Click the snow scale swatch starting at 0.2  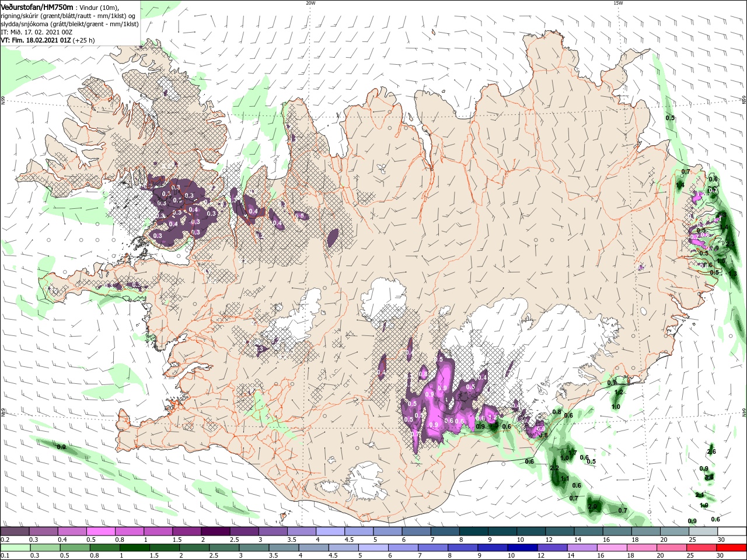coord(15,531)
